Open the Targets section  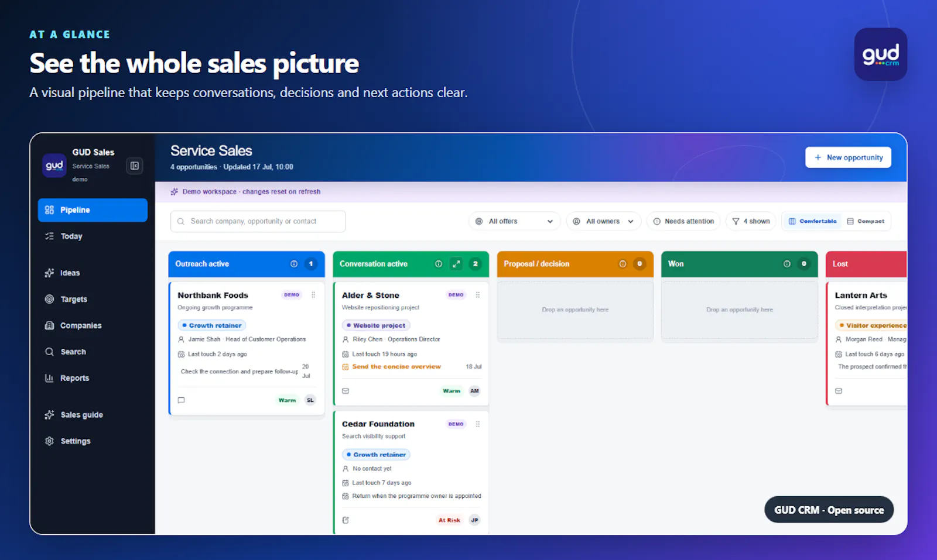(x=93, y=299)
